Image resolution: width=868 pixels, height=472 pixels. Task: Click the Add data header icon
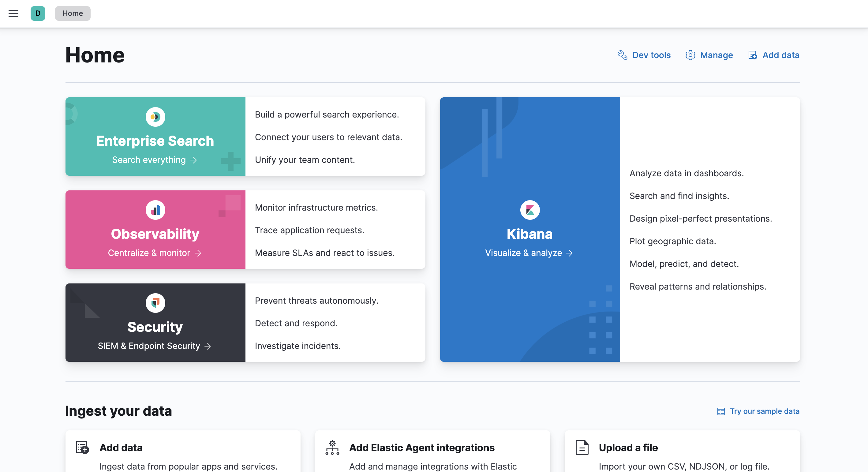coord(752,55)
